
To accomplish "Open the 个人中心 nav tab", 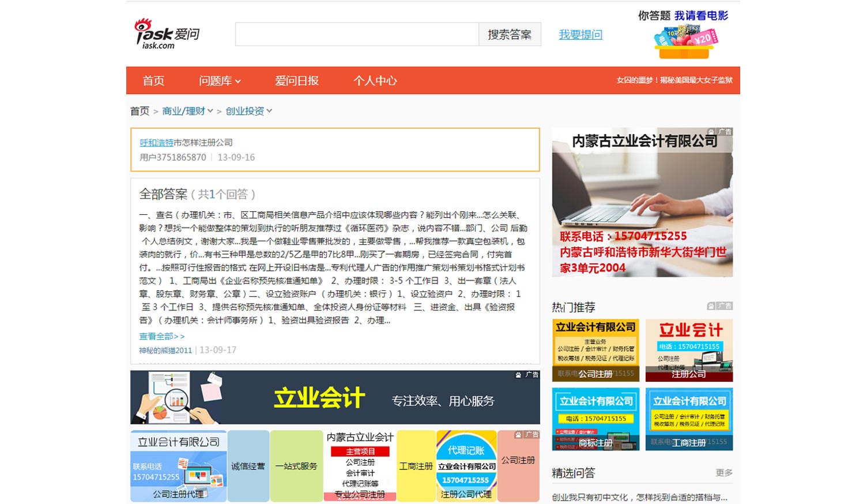I will click(375, 81).
